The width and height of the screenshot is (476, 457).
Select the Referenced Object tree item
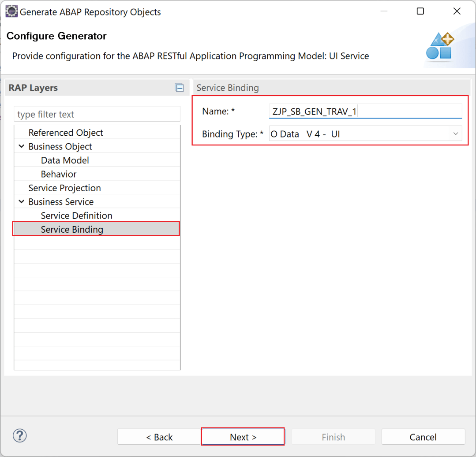(x=65, y=132)
